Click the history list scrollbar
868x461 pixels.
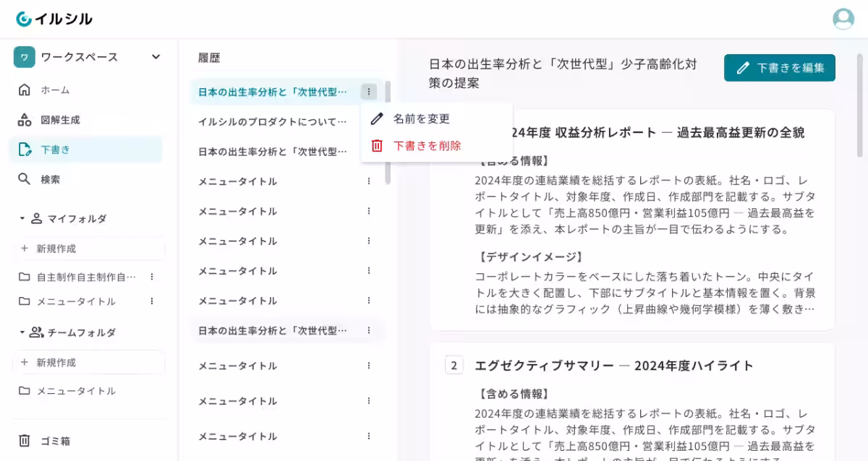click(x=388, y=133)
